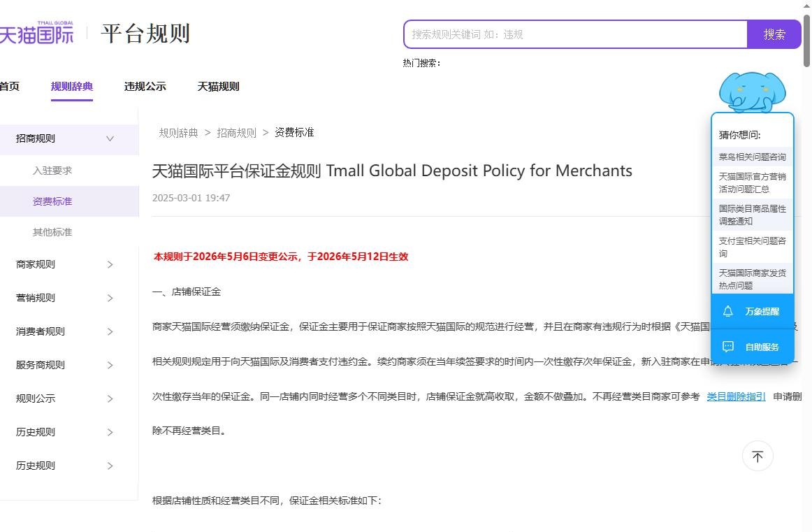Click the 平台规则 page title

pyautogui.click(x=145, y=34)
